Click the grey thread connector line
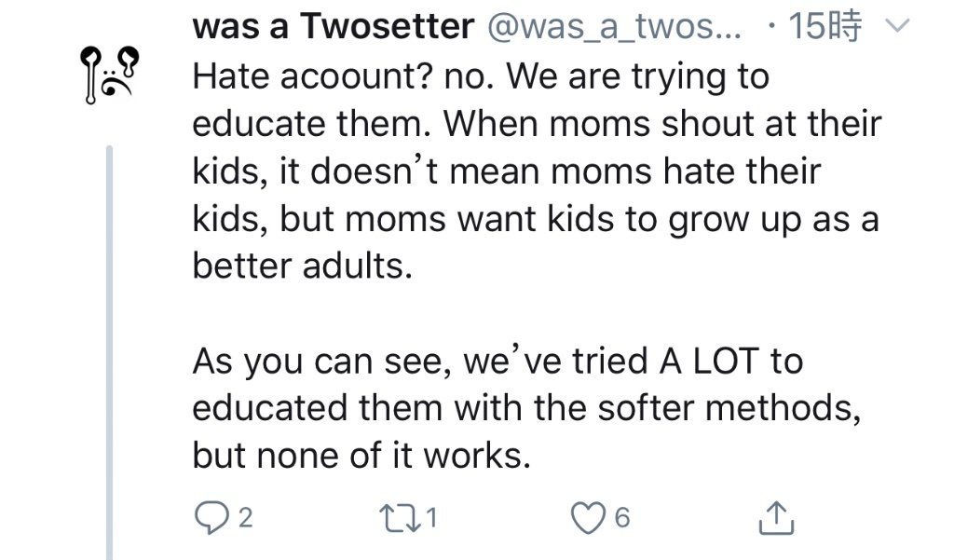This screenshot has width=954, height=560. [110, 352]
